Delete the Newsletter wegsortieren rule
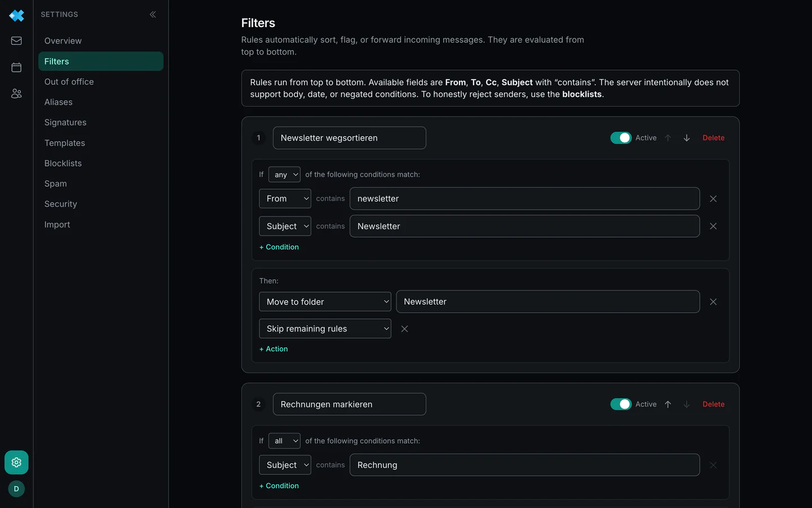The image size is (812, 508). 713,138
